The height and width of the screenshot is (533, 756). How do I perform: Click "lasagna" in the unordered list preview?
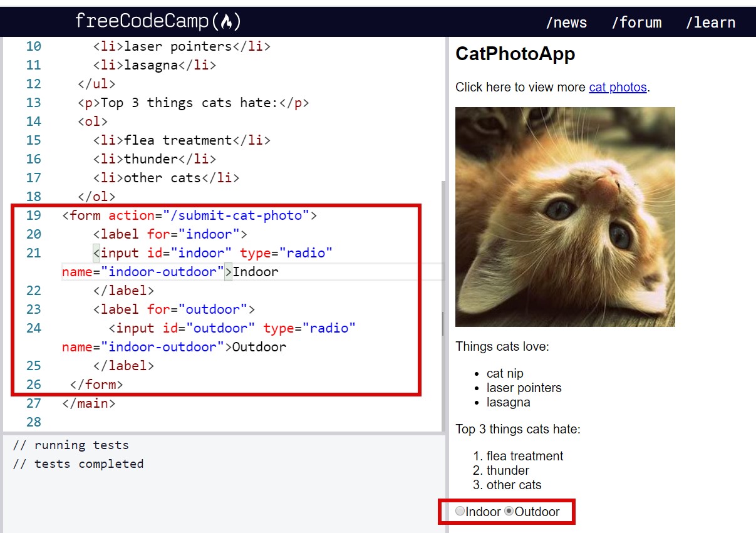click(507, 402)
